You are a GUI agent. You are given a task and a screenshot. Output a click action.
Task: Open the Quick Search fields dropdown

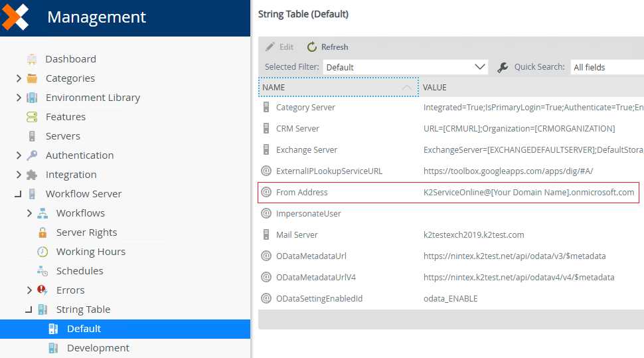click(607, 67)
